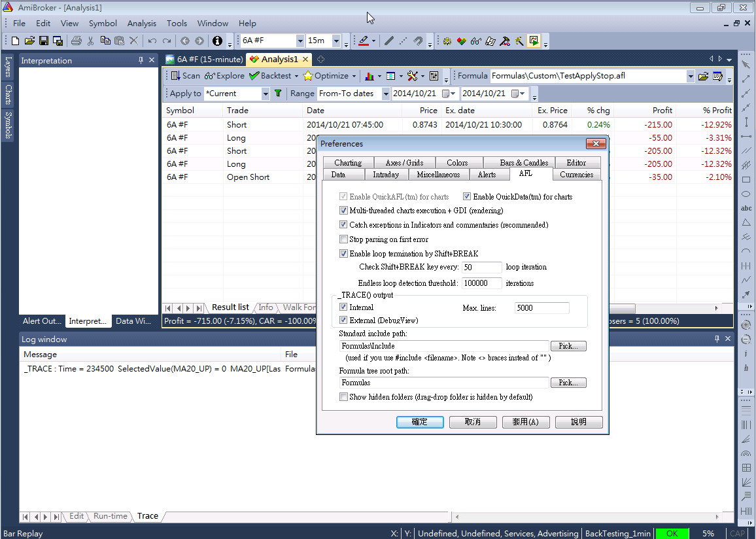Viewport: 756px width, 539px height.
Task: Switch to the 6A #F (15-minute) chart tab
Action: (205, 60)
